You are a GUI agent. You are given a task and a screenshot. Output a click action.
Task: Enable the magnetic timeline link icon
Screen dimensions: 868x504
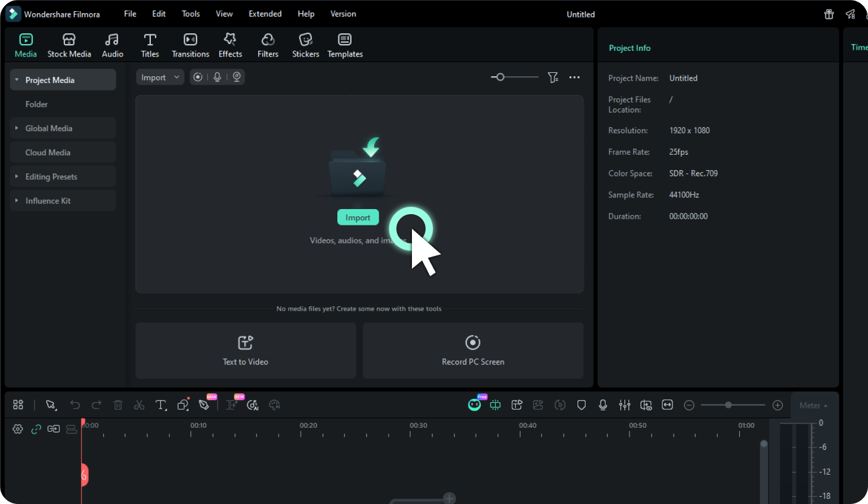point(36,428)
